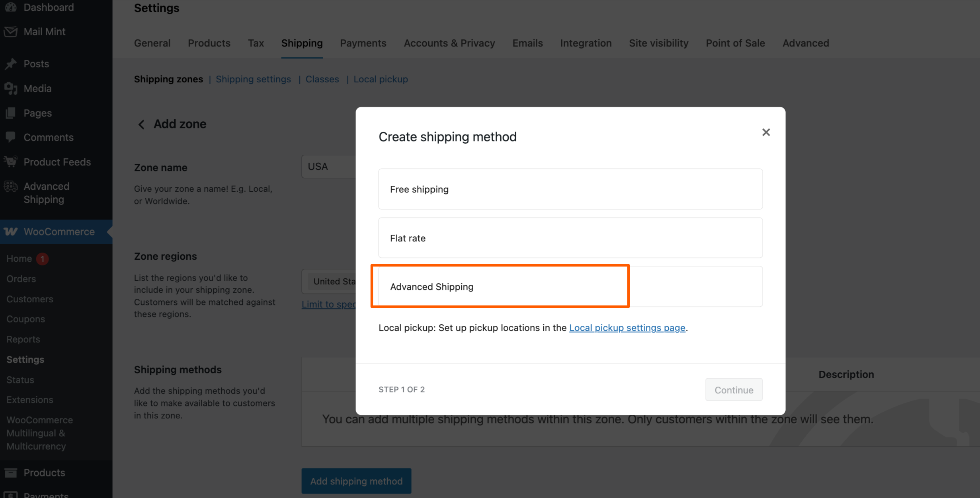Open Posts in the sidebar
Image resolution: width=980 pixels, height=498 pixels.
36,64
